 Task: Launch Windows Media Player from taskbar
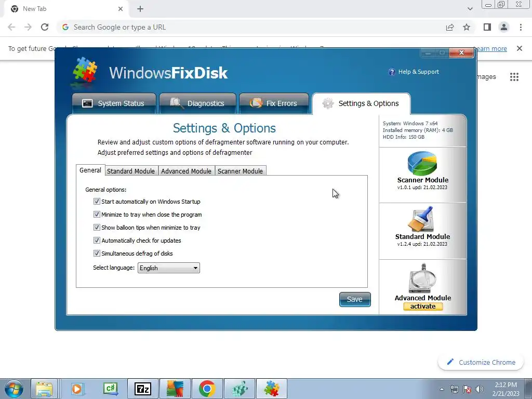[x=77, y=389]
